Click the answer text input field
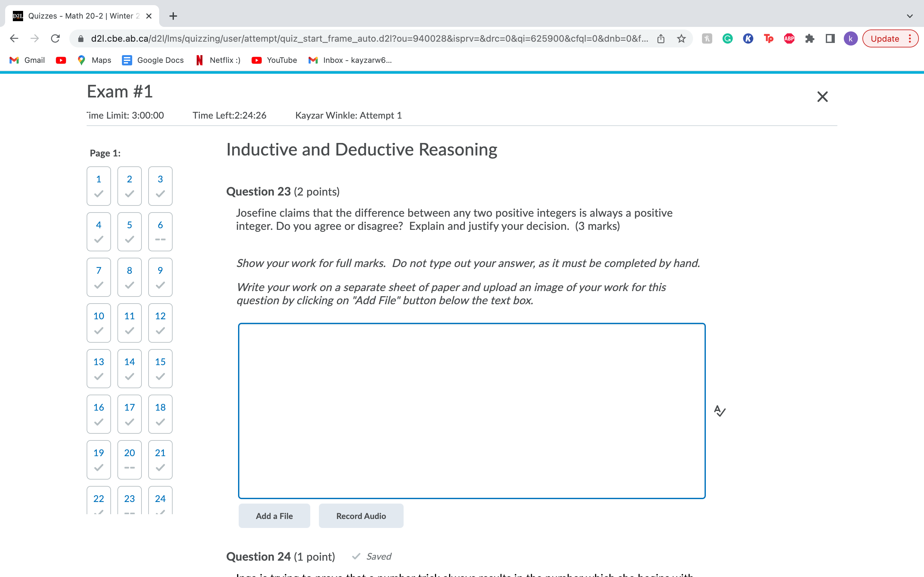This screenshot has width=924, height=577. click(x=472, y=410)
